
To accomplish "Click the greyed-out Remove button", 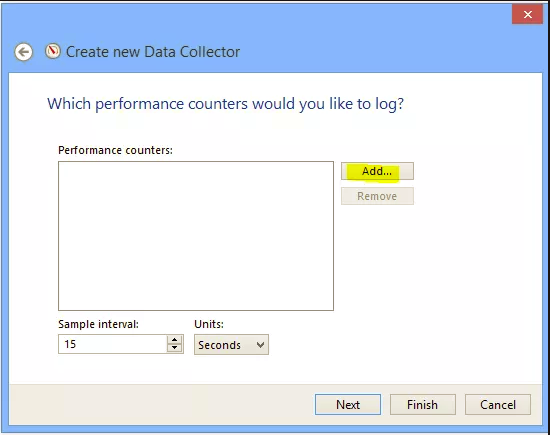I will (x=377, y=196).
